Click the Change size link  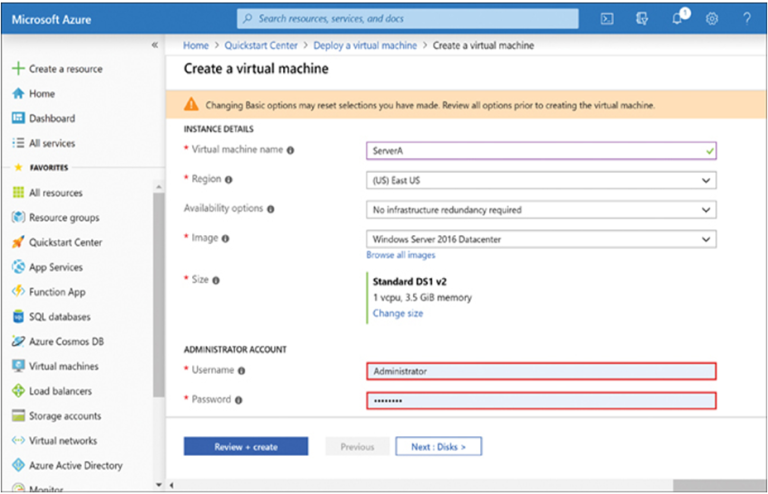pyautogui.click(x=398, y=313)
